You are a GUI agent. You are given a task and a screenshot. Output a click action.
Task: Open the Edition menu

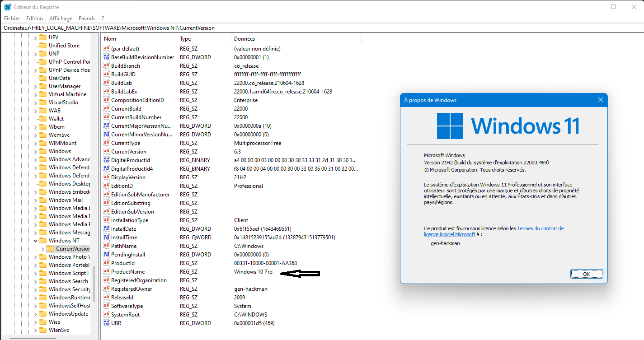[34, 19]
